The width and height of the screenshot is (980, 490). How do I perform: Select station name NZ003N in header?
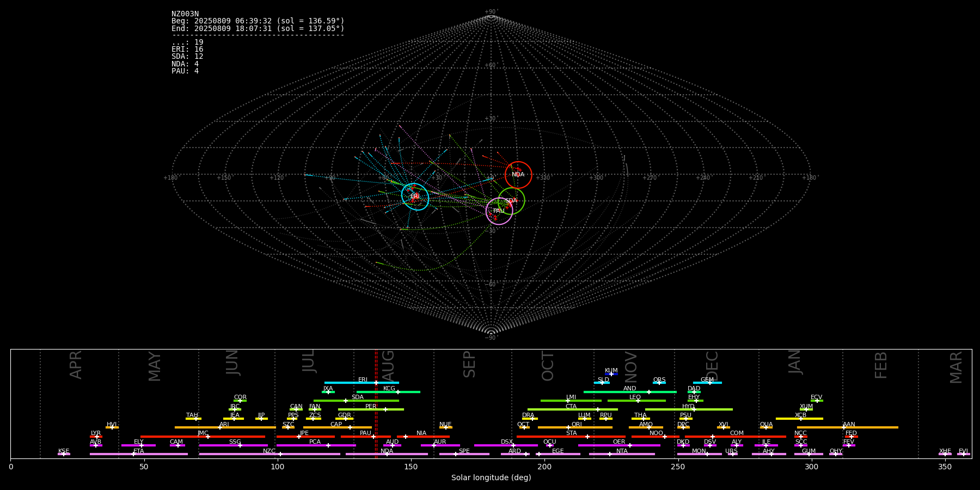click(185, 14)
